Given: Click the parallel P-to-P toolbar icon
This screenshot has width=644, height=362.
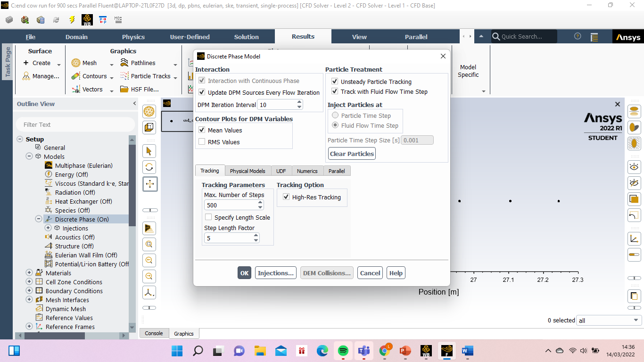Looking at the screenshot, I should click(103, 20).
